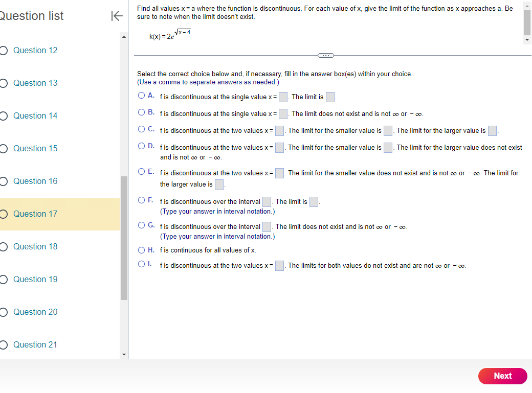Open Question 15 from the list
Viewport: 532px width, 393px height.
(x=35, y=149)
